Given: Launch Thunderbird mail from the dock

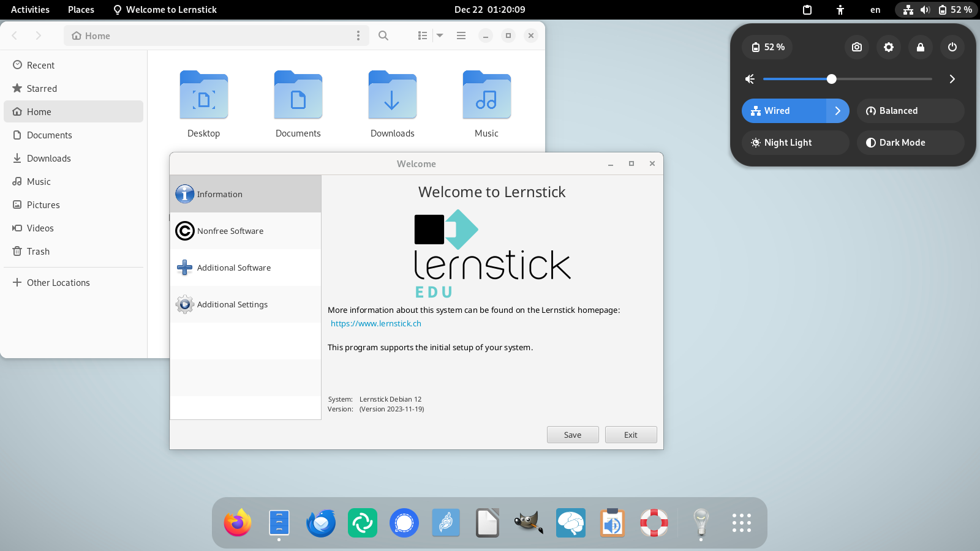Looking at the screenshot, I should (321, 523).
